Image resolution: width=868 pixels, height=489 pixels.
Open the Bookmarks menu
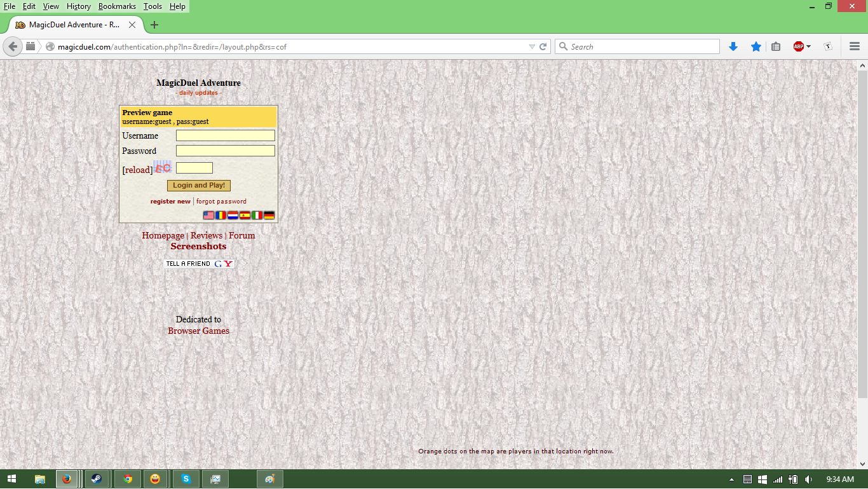[117, 6]
